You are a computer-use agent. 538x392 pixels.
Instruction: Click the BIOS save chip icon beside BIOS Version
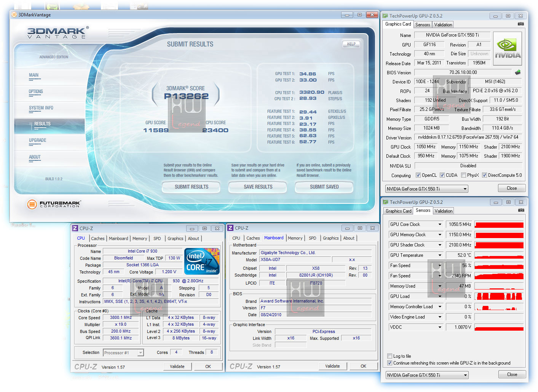tap(517, 72)
